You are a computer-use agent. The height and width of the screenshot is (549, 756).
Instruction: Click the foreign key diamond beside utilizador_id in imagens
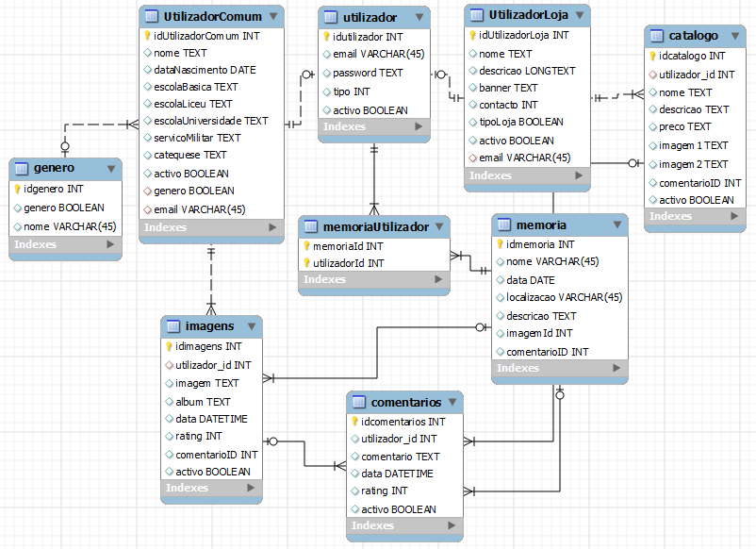pos(169,365)
